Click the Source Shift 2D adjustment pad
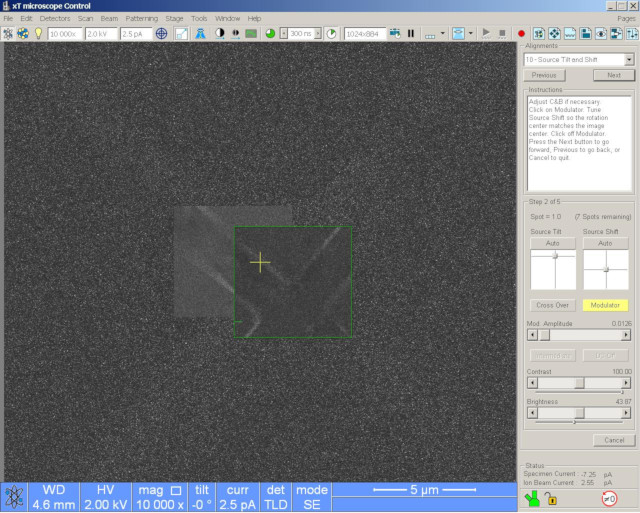The width and height of the screenshot is (640, 513). point(605,270)
